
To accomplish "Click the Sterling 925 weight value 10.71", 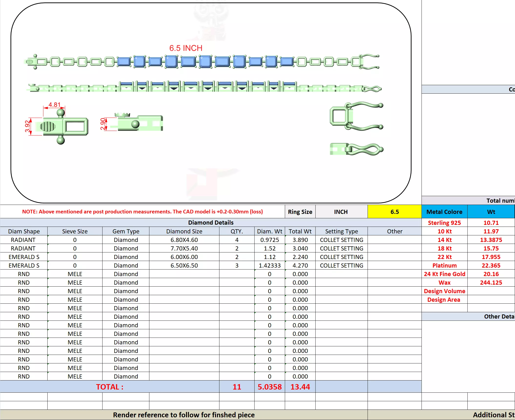I will [x=491, y=223].
